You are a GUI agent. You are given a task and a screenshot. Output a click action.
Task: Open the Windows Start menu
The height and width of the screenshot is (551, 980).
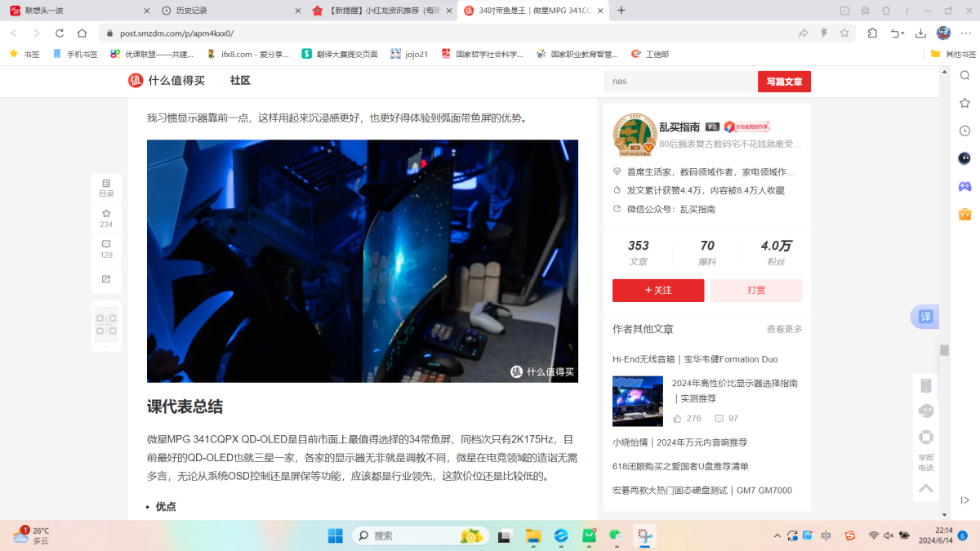point(336,536)
